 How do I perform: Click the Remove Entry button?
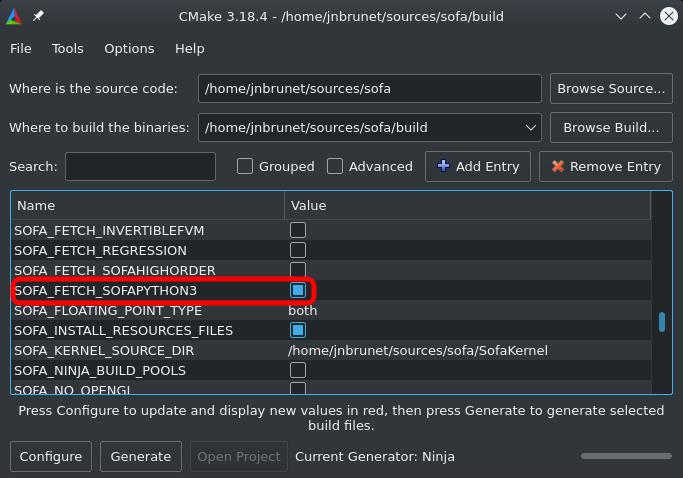606,166
